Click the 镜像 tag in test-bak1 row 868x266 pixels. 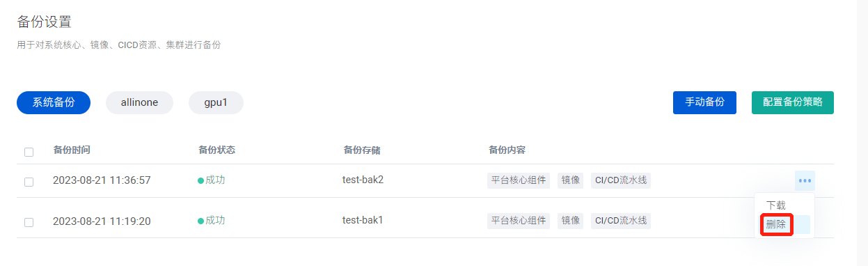[x=571, y=221]
